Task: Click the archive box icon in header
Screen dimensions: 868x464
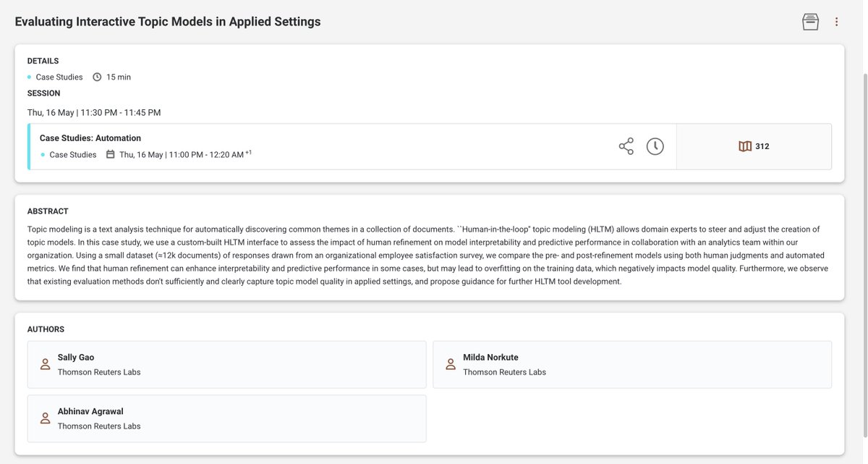Action: [x=810, y=22]
